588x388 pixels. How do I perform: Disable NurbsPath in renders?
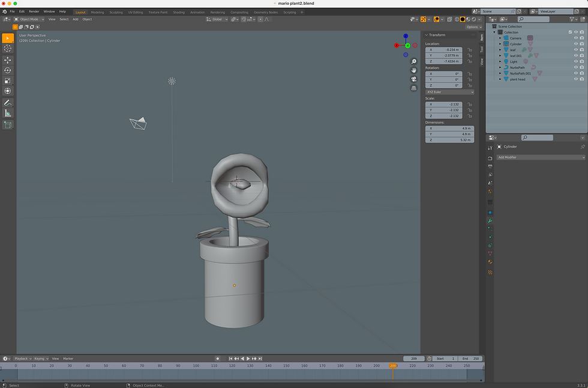point(582,67)
